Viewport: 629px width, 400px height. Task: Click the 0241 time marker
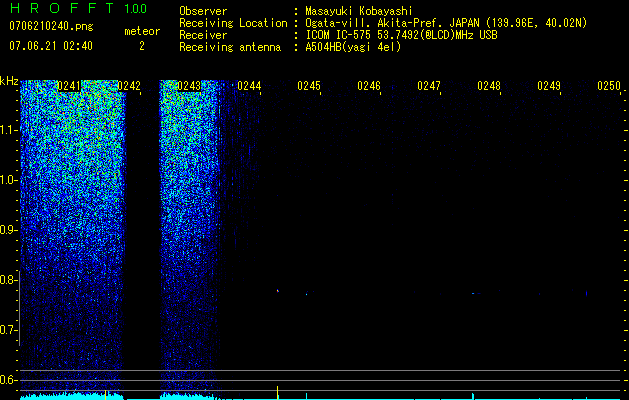tap(69, 86)
